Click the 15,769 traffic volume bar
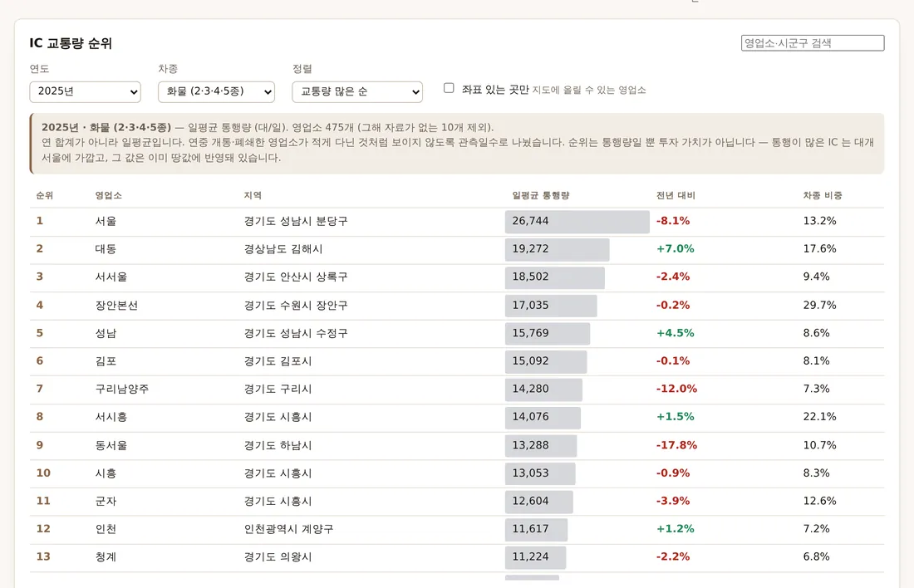The height and width of the screenshot is (588, 914). 548,333
